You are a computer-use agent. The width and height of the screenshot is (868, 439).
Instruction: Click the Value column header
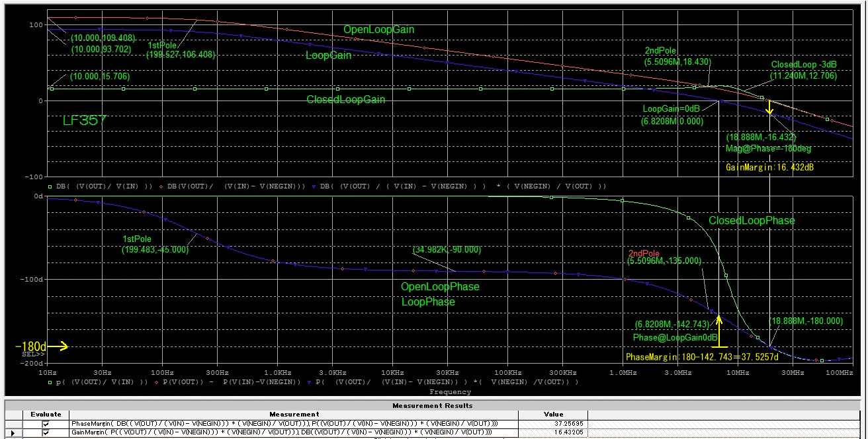tap(553, 415)
